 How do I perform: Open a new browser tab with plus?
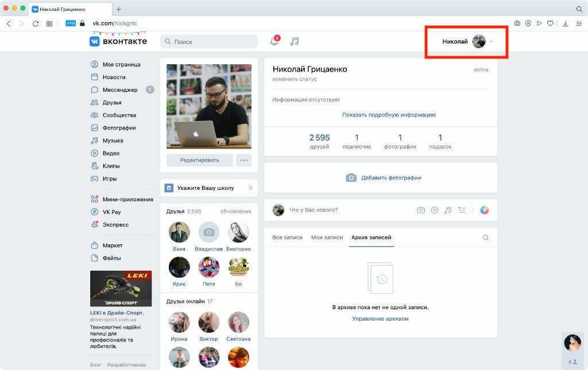pos(118,9)
